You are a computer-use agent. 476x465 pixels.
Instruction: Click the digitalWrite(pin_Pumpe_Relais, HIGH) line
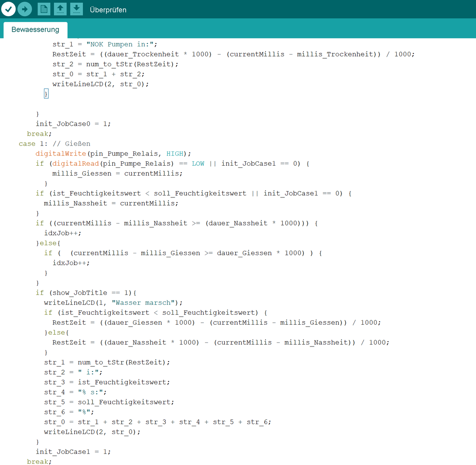(113, 153)
